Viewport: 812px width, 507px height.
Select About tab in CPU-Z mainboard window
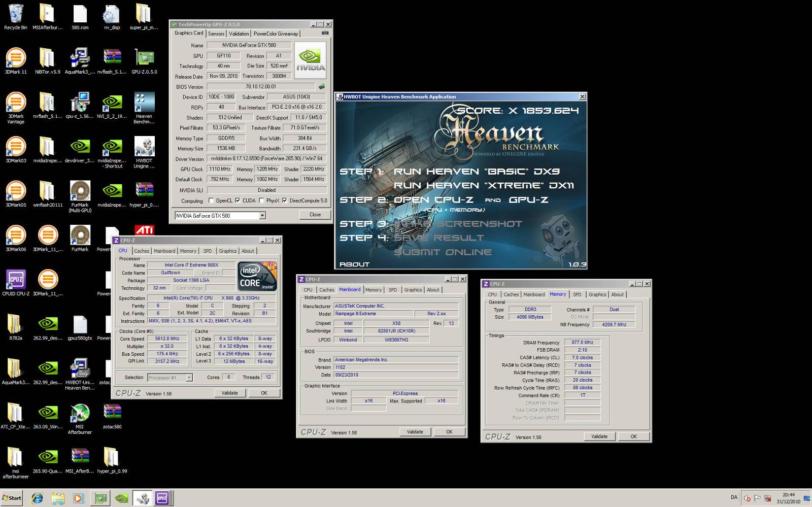click(433, 290)
